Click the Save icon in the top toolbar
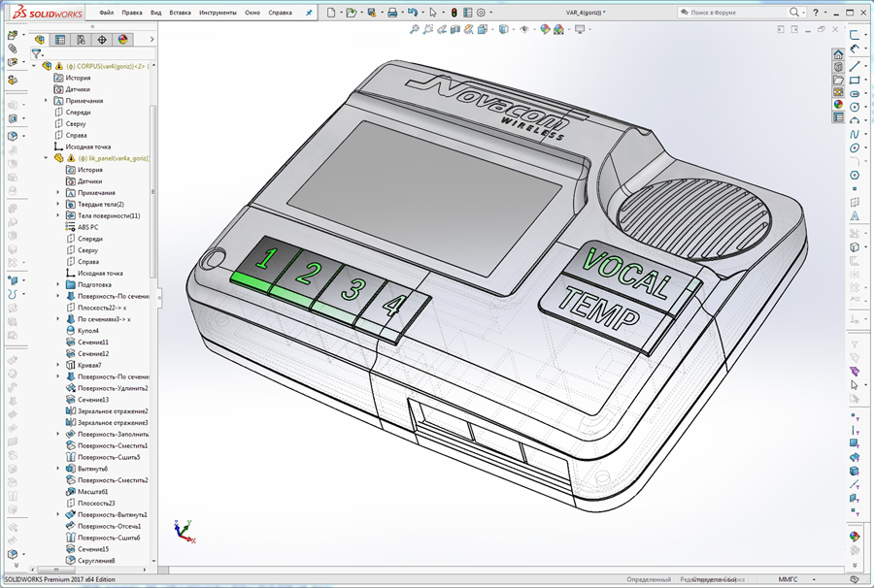Screen dimensions: 874x588 370,11
